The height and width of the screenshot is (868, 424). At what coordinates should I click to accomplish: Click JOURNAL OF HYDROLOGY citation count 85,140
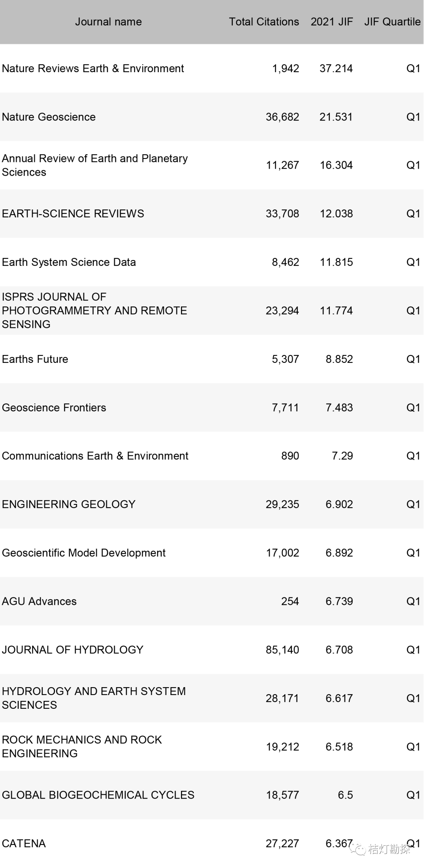point(282,650)
